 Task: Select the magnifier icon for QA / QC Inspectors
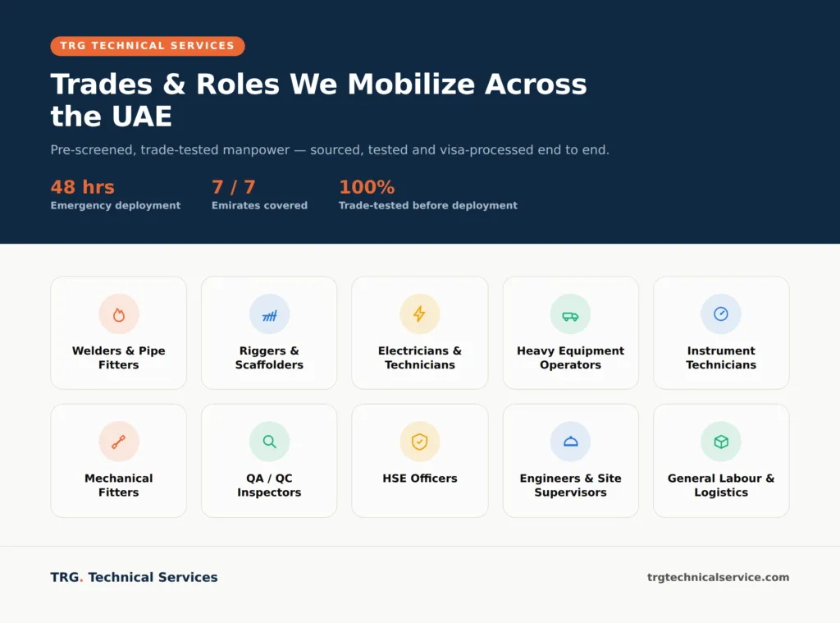[x=269, y=442]
